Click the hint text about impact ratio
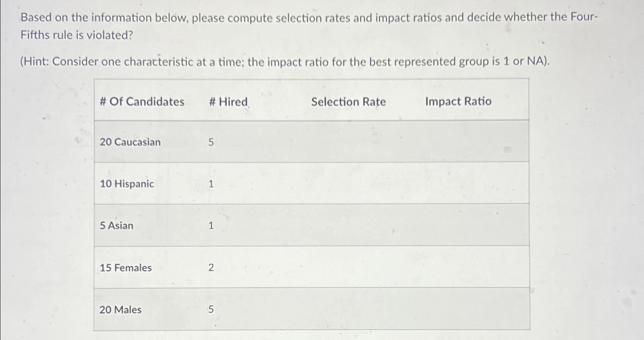This screenshot has width=644, height=340. (x=285, y=61)
